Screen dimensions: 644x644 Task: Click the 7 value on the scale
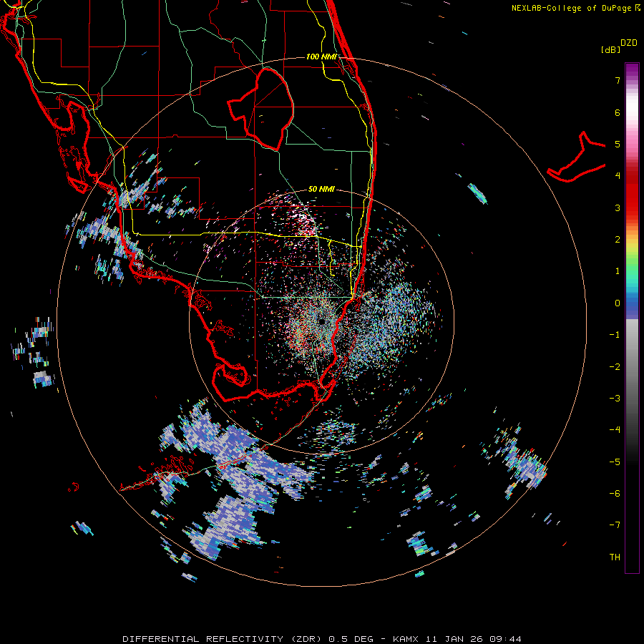[x=618, y=80]
